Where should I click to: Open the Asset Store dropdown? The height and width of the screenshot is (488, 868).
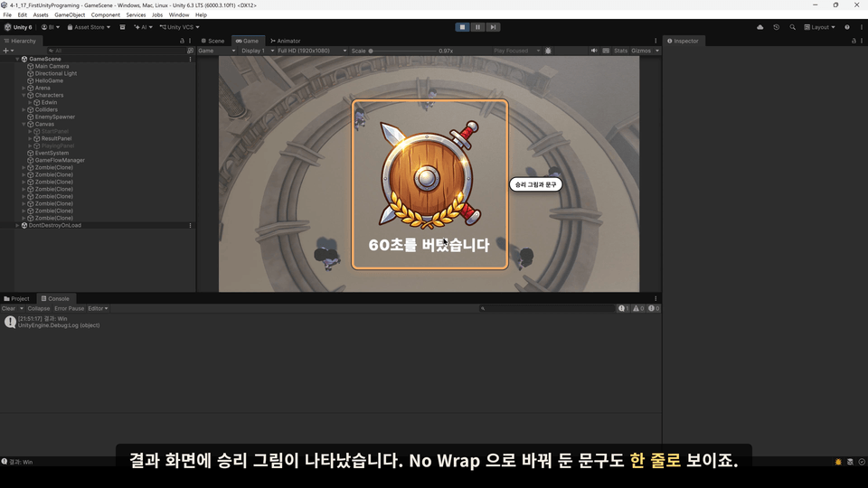[x=89, y=27]
